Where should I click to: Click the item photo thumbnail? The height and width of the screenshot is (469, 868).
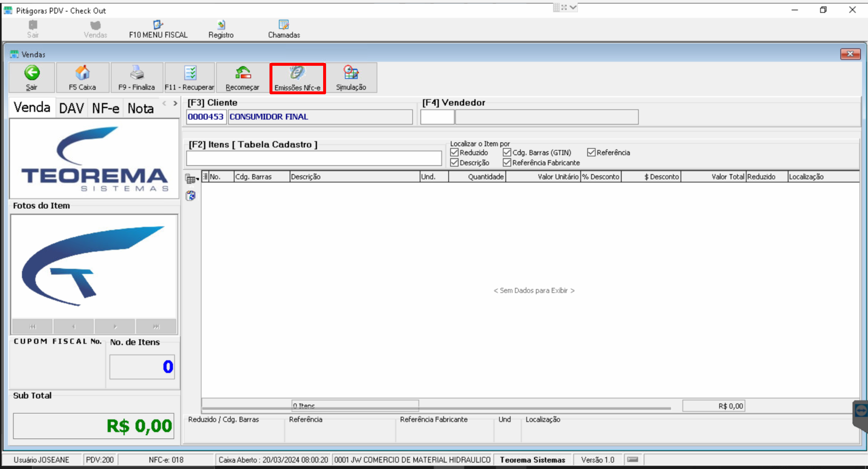tap(94, 267)
